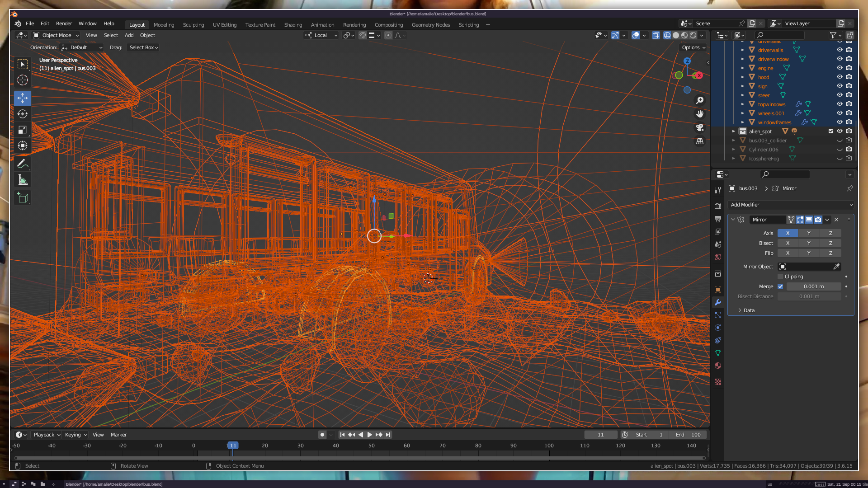
Task: Open the Render menu
Action: (64, 23)
